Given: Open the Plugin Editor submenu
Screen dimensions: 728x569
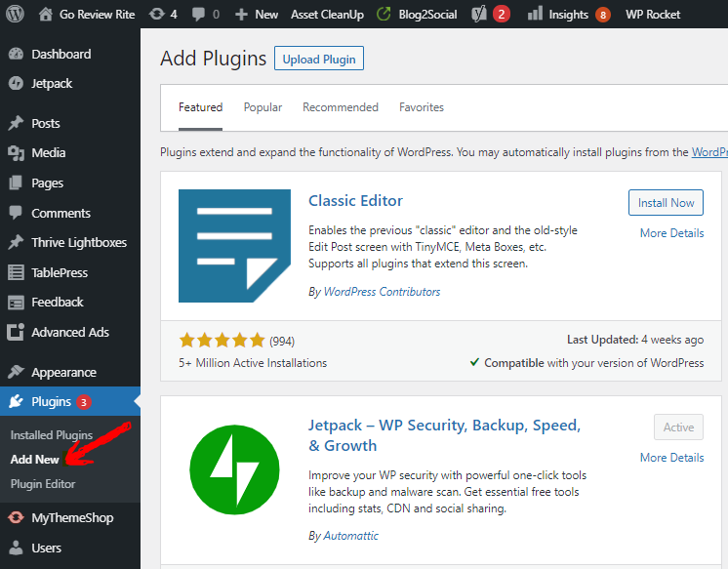Looking at the screenshot, I should click(43, 483).
